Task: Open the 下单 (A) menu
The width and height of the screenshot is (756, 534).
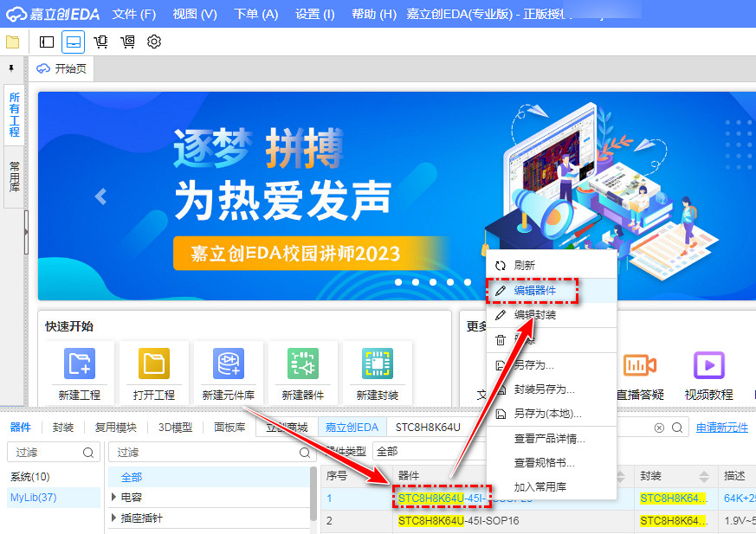Action: click(x=256, y=14)
